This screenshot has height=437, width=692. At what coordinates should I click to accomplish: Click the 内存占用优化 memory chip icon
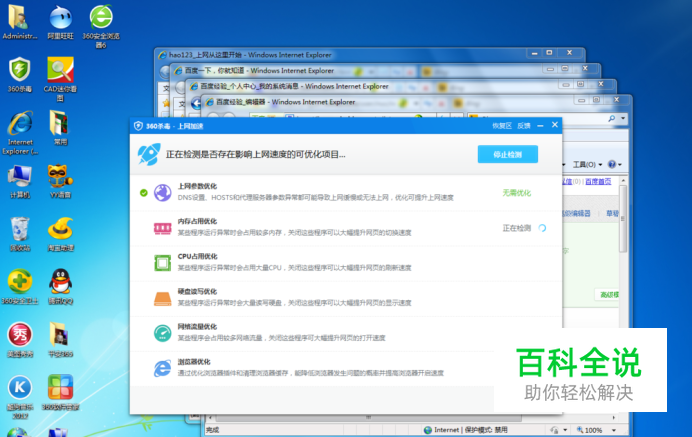tap(162, 228)
